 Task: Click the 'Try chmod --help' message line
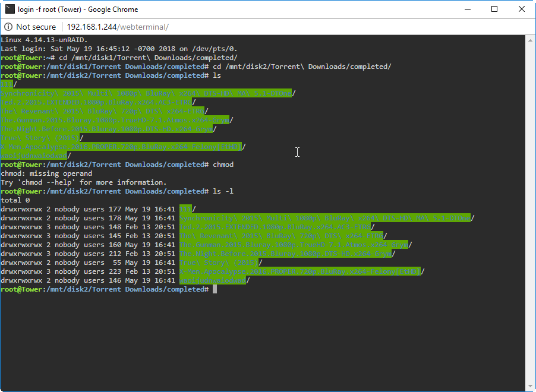(x=84, y=182)
